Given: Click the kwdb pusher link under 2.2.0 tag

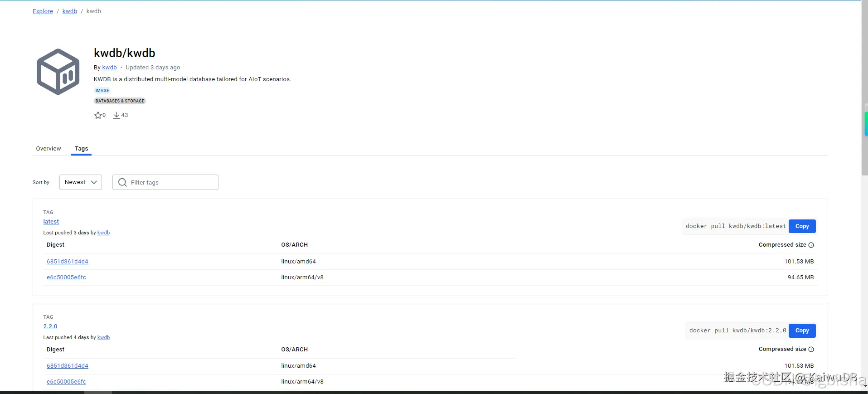Looking at the screenshot, I should [104, 337].
